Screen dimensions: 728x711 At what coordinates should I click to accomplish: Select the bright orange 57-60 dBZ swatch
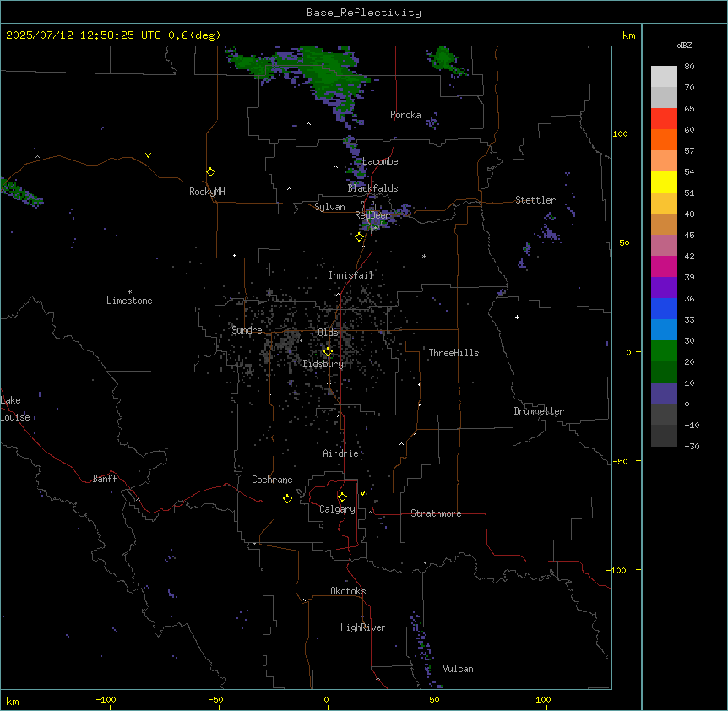click(664, 139)
